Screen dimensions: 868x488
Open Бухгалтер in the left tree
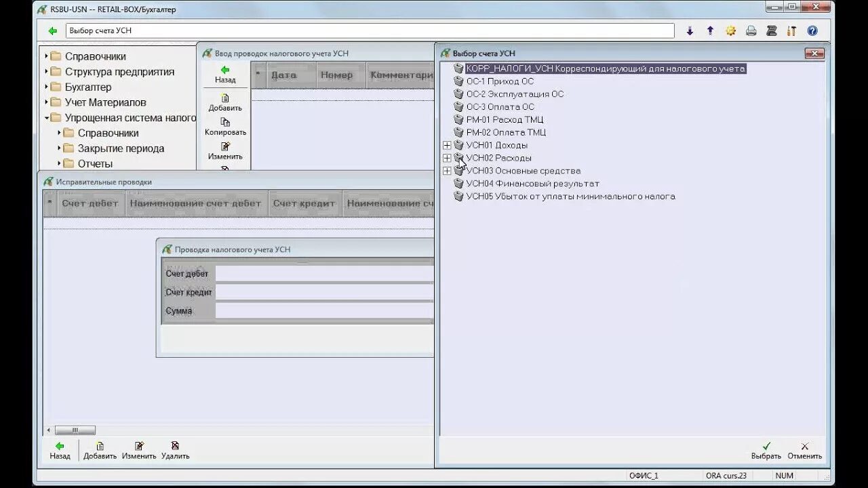click(x=88, y=87)
